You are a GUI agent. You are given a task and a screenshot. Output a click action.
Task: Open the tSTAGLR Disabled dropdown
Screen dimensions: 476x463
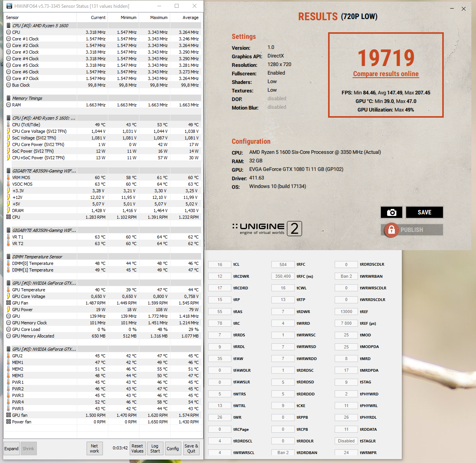346,441
